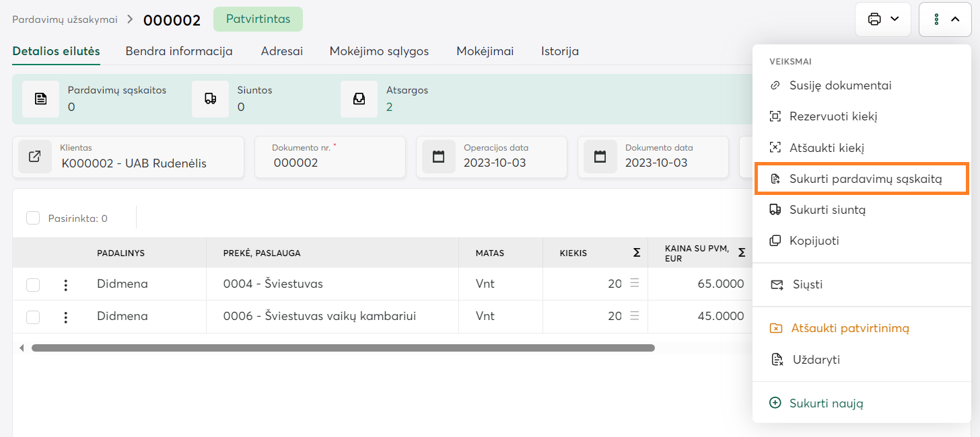
Task: Open Dokumento data calendar picker
Action: [600, 157]
